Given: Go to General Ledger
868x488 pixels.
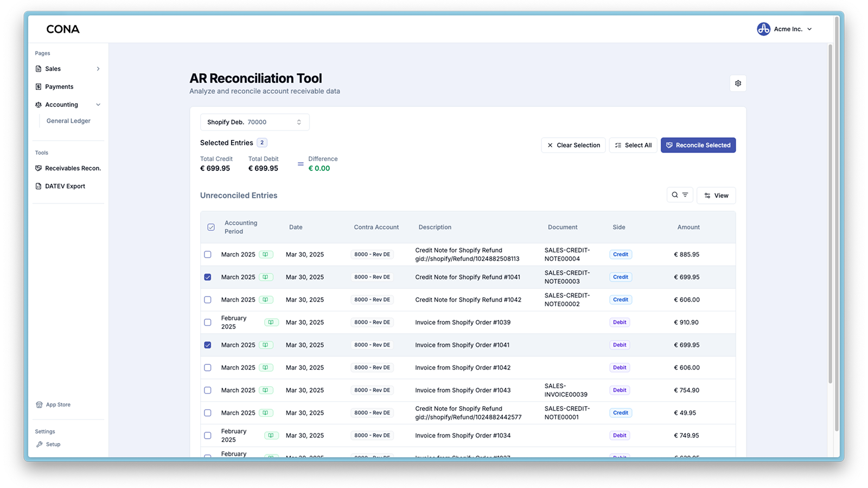Looking at the screenshot, I should click(x=68, y=121).
